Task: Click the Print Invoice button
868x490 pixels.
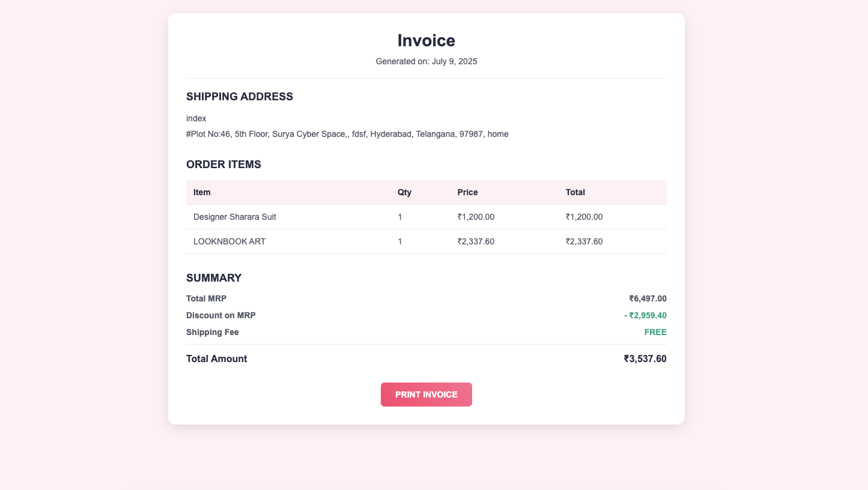Action: 426,395
